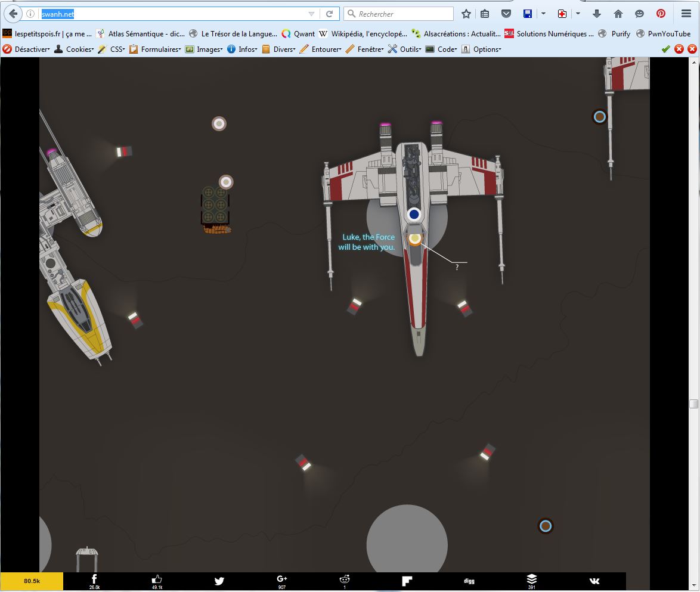Go to Firefox home page

coord(618,14)
